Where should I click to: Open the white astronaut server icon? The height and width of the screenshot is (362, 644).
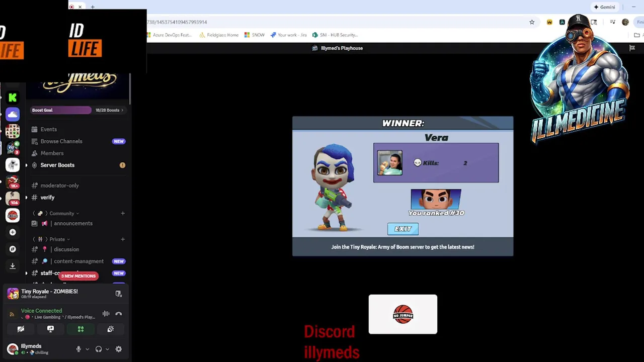[13, 165]
